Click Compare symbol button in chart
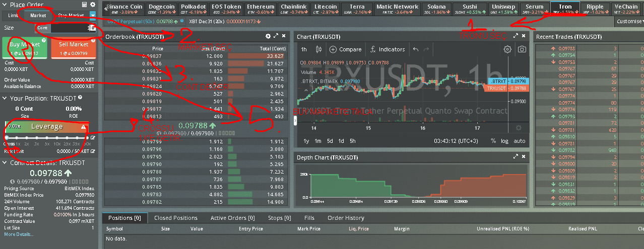 click(x=346, y=49)
